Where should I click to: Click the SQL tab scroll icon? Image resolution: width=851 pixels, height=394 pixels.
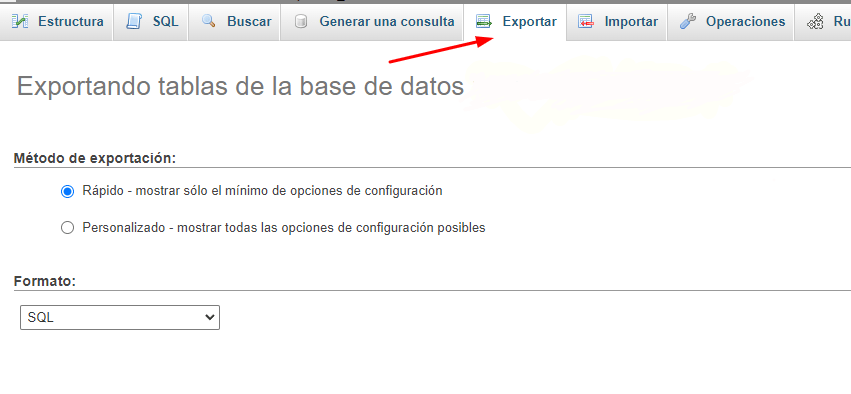click(x=134, y=22)
